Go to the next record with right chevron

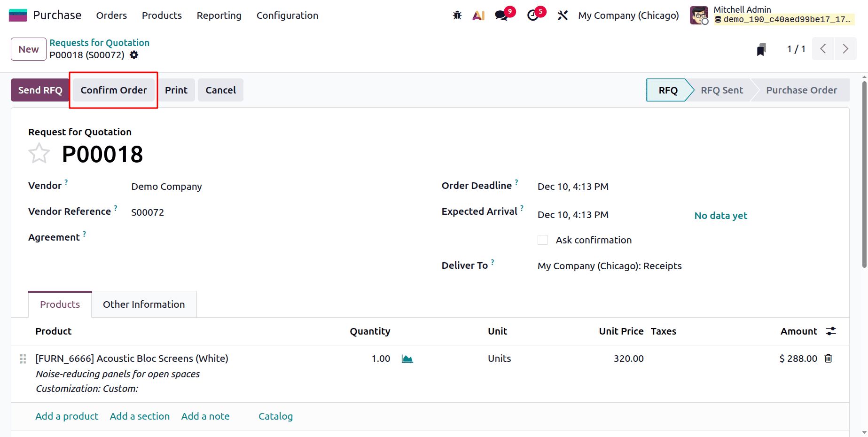(845, 49)
